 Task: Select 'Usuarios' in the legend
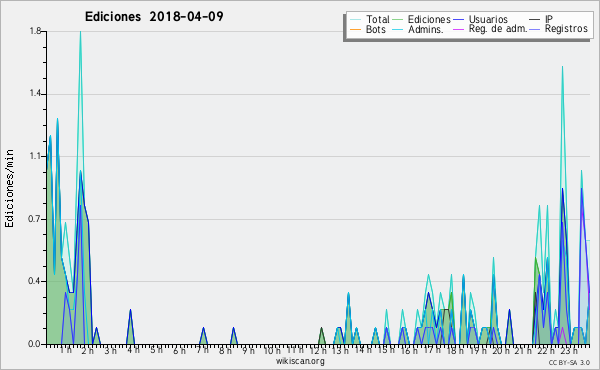click(x=488, y=19)
